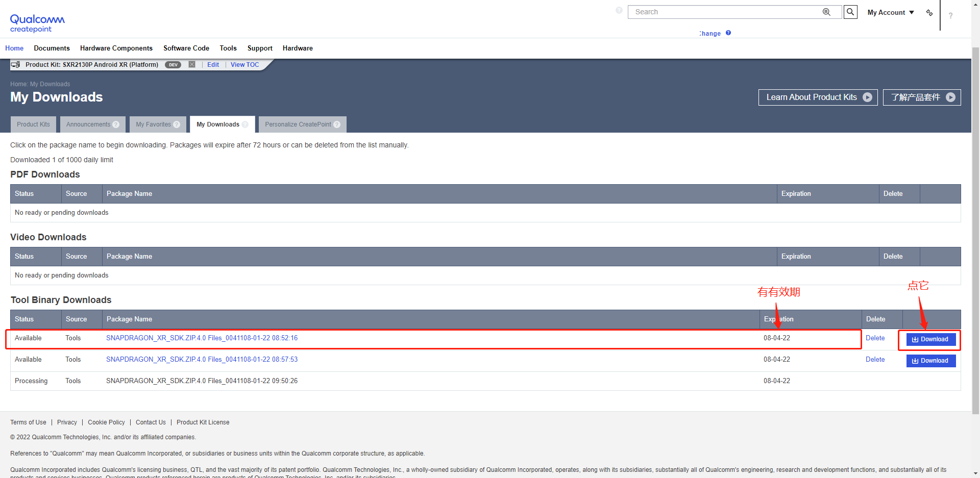Image resolution: width=980 pixels, height=478 pixels.
Task: Open the Documents menu
Action: [x=52, y=48]
